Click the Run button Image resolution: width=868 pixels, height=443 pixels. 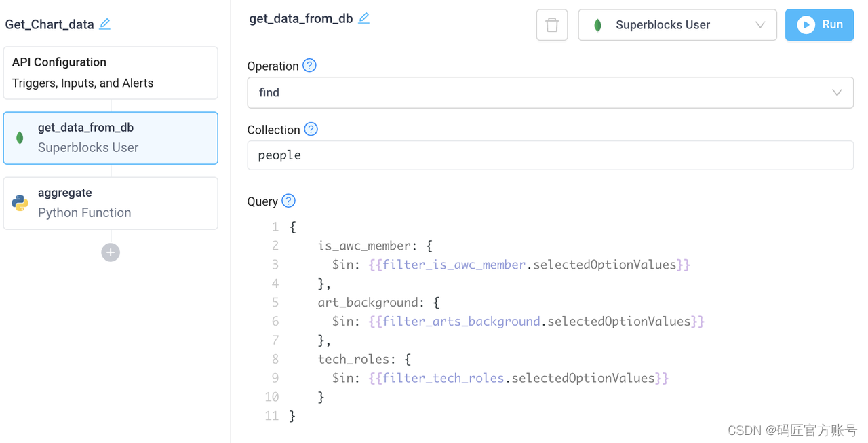[819, 25]
